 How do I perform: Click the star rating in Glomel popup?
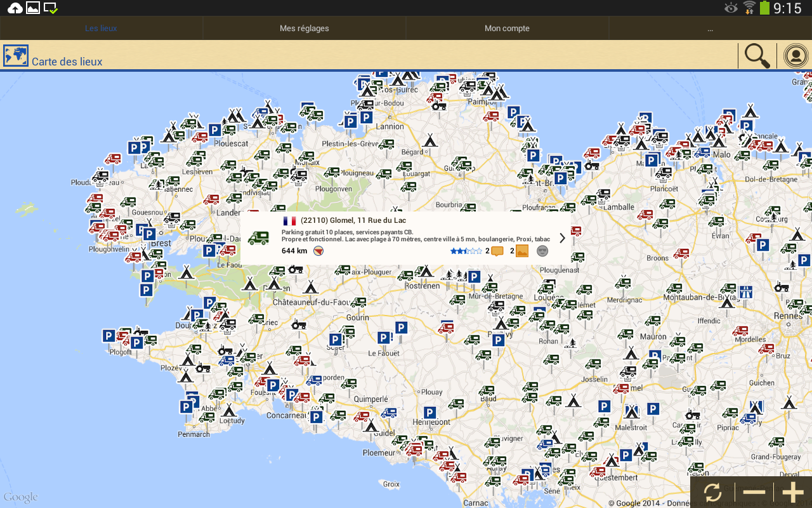point(466,251)
